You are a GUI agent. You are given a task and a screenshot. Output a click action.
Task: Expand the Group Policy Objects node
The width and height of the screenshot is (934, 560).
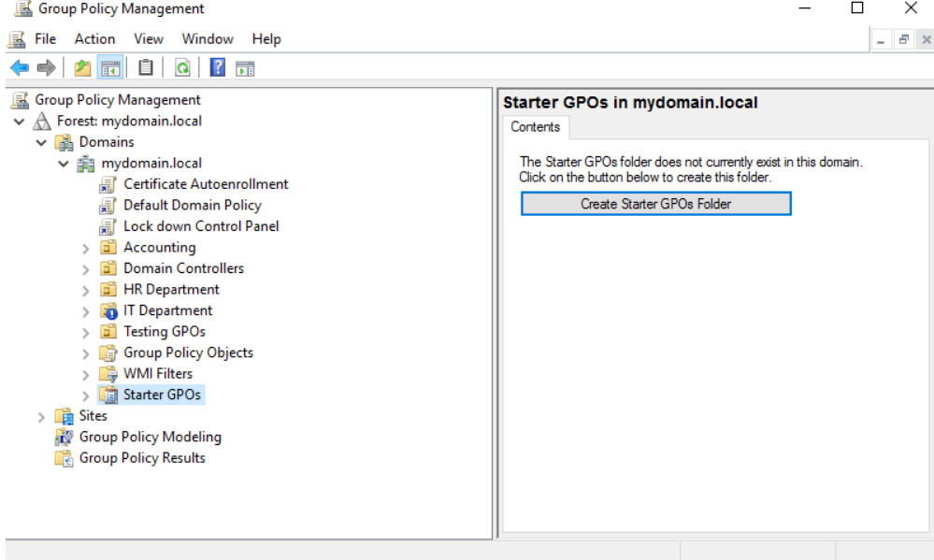pyautogui.click(x=86, y=353)
